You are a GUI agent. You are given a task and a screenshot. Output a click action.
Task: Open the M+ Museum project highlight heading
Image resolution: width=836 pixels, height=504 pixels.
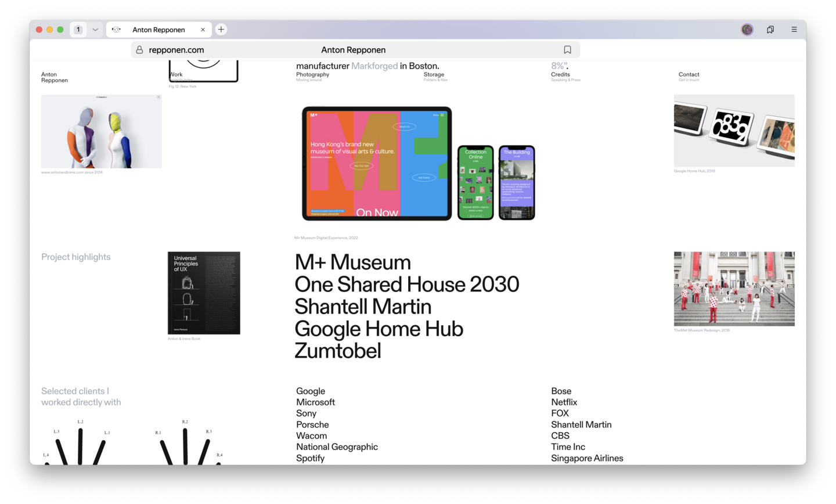tap(352, 262)
